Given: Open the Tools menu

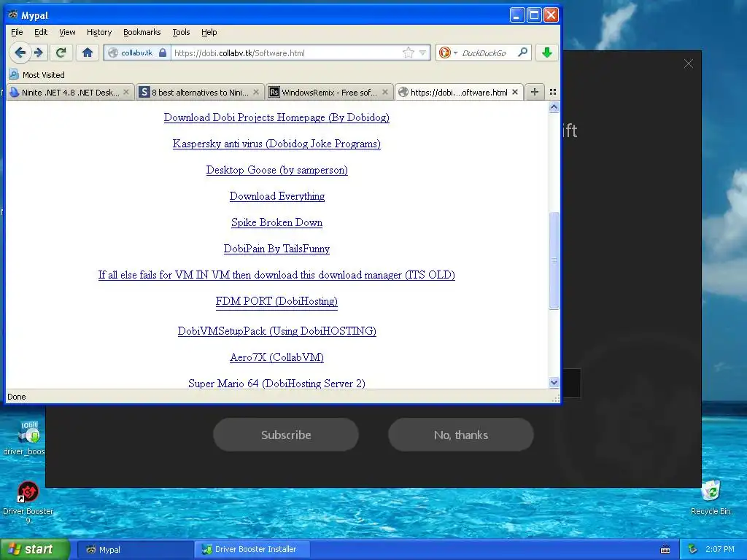Looking at the screenshot, I should pos(181,32).
